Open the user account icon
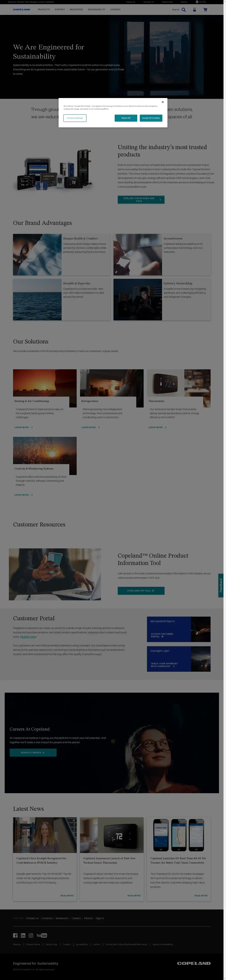Image resolution: width=226 pixels, height=980 pixels. point(195,10)
